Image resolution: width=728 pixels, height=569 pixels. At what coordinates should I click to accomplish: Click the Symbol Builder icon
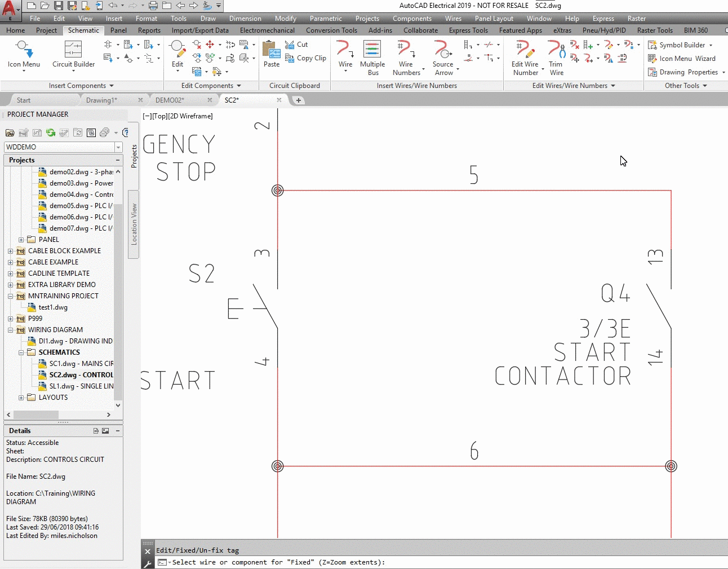(x=652, y=45)
